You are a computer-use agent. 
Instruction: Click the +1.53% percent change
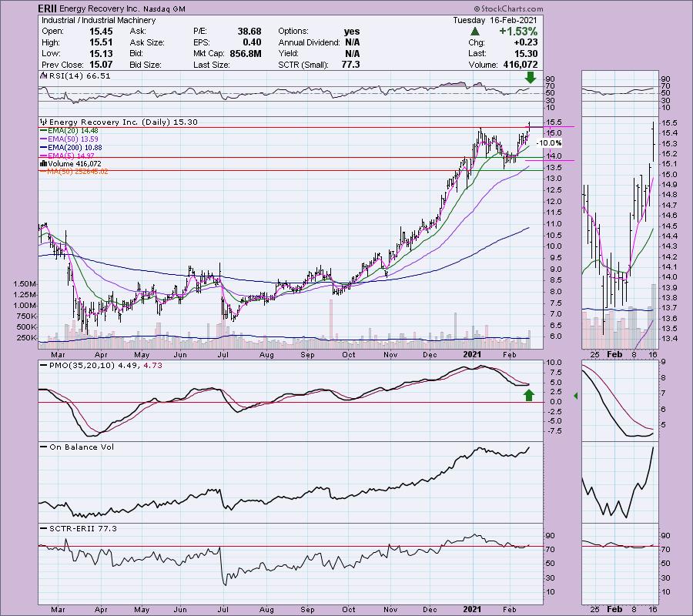pos(518,32)
